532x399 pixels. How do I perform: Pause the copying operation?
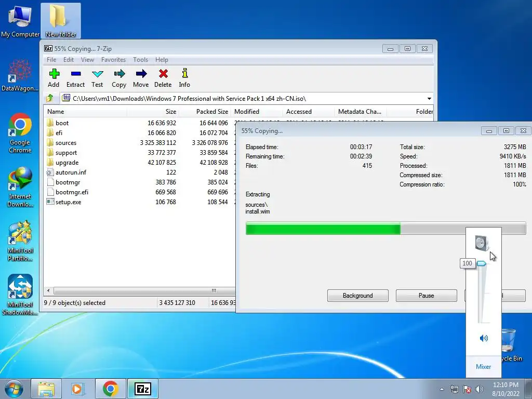click(427, 296)
